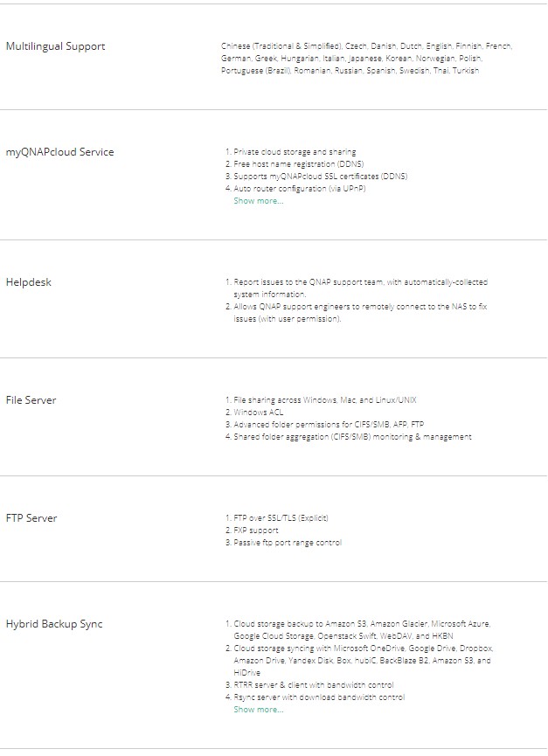The image size is (548, 756).
Task: Expand Show more under Hybrid Backup Sync
Action: pos(258,710)
